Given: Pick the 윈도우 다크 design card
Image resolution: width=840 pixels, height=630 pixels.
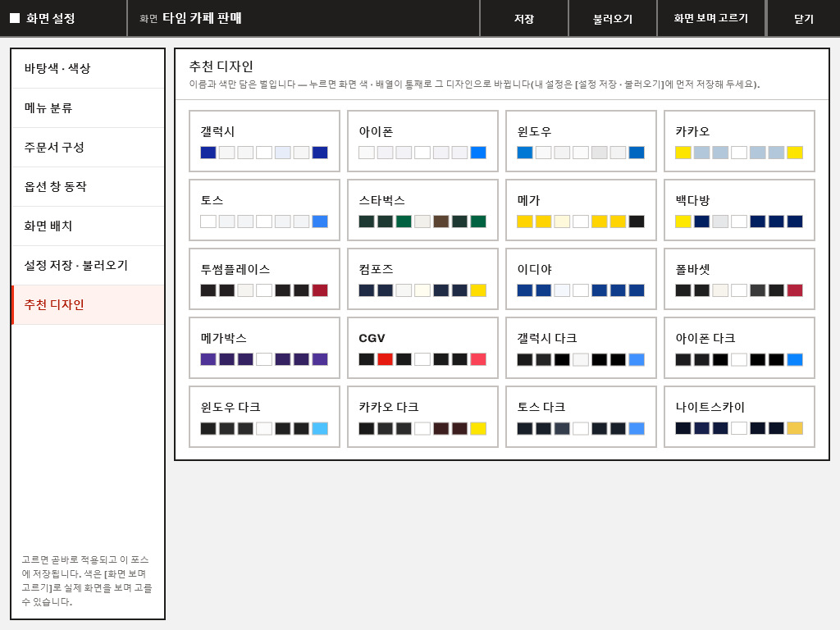Looking at the screenshot, I should click(265, 417).
